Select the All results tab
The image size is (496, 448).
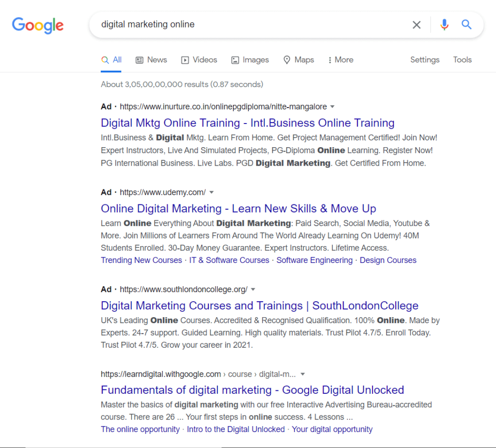click(111, 60)
